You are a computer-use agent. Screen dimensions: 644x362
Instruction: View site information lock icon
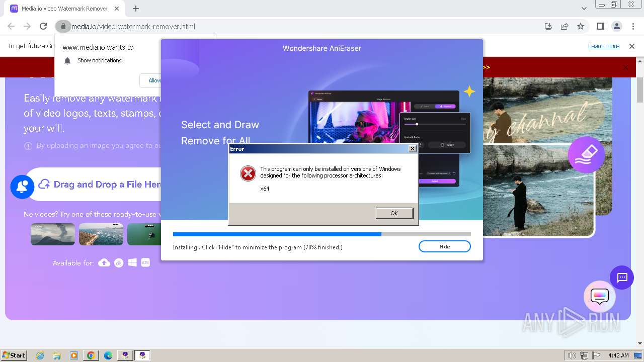[x=63, y=26]
